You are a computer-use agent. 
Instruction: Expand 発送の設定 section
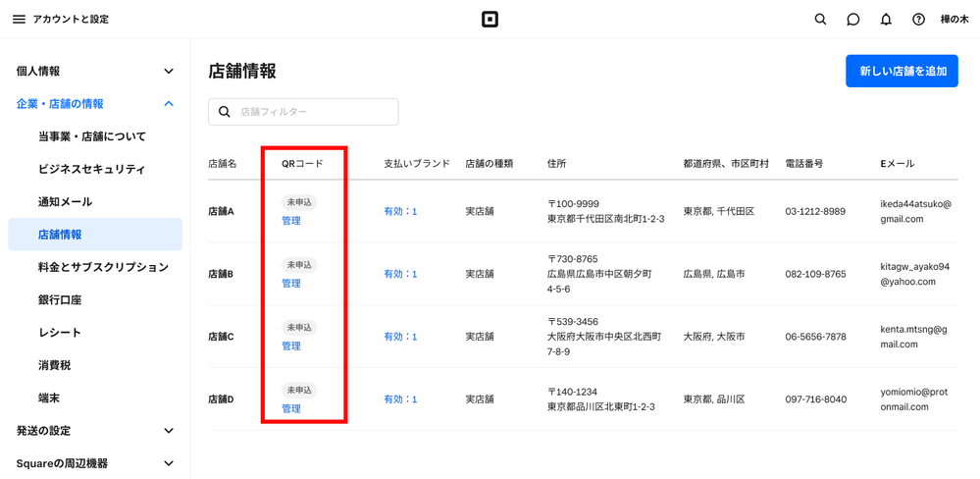pyautogui.click(x=95, y=431)
